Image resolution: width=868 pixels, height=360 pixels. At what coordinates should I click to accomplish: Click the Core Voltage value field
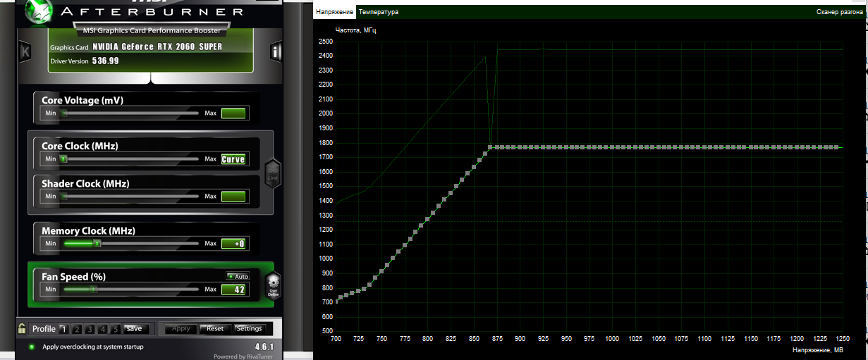tap(233, 113)
